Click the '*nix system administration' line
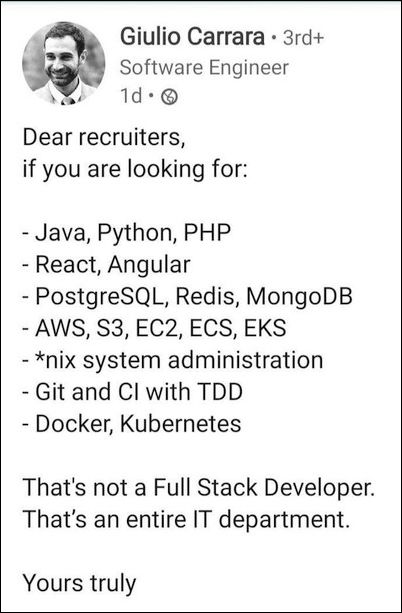The height and width of the screenshot is (613, 402). pyautogui.click(x=173, y=360)
